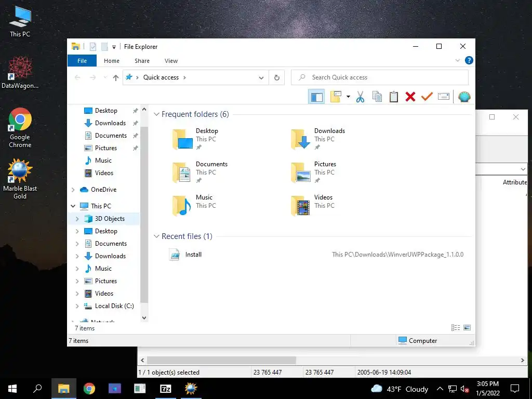The image size is (532, 399).
Task: Click the orange checkmark Properties icon
Action: 427,97
